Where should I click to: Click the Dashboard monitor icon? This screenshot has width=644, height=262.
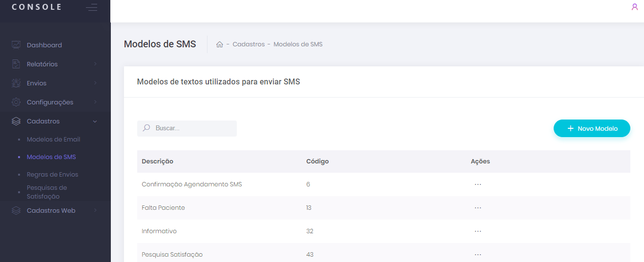pyautogui.click(x=16, y=45)
